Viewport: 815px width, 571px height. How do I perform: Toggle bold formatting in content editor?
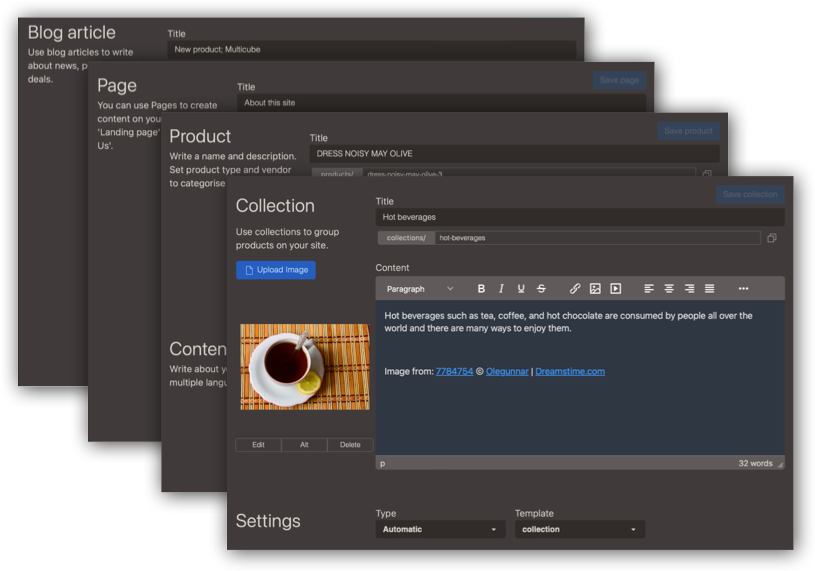click(481, 289)
